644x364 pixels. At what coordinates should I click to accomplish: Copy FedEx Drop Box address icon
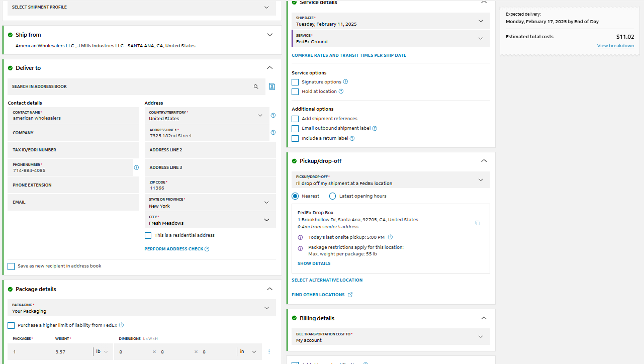[x=478, y=223]
